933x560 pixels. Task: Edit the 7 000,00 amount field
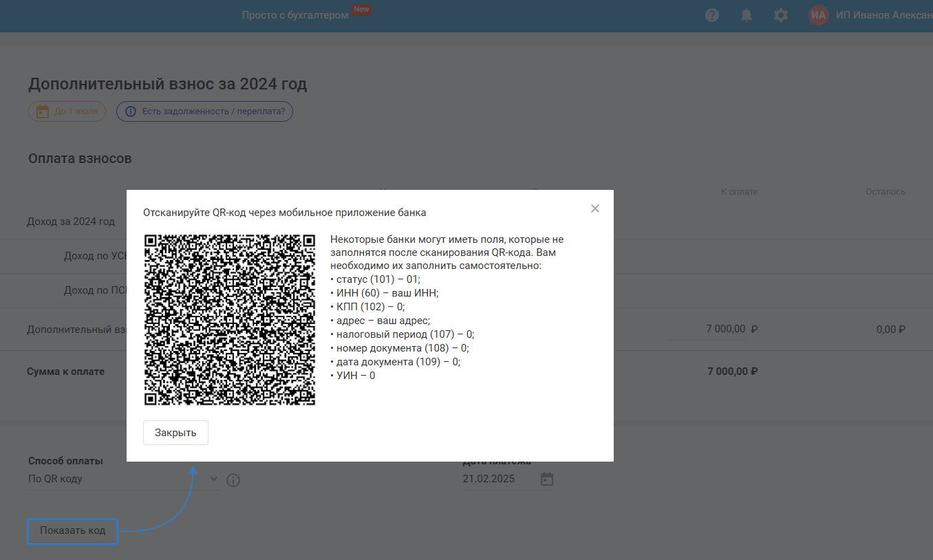[x=708, y=329]
